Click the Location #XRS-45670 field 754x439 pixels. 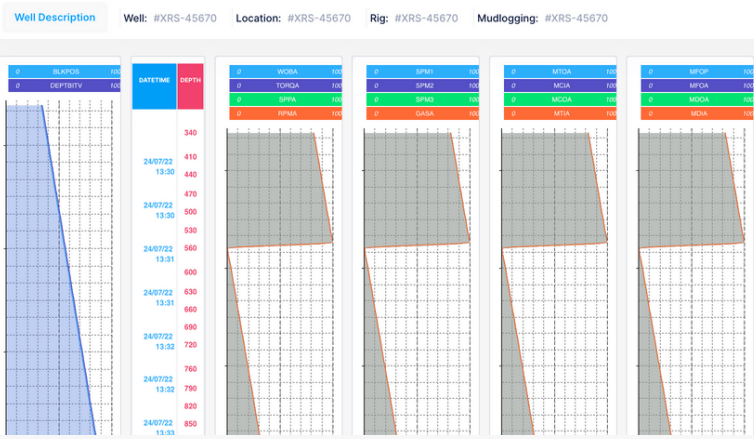(x=318, y=18)
